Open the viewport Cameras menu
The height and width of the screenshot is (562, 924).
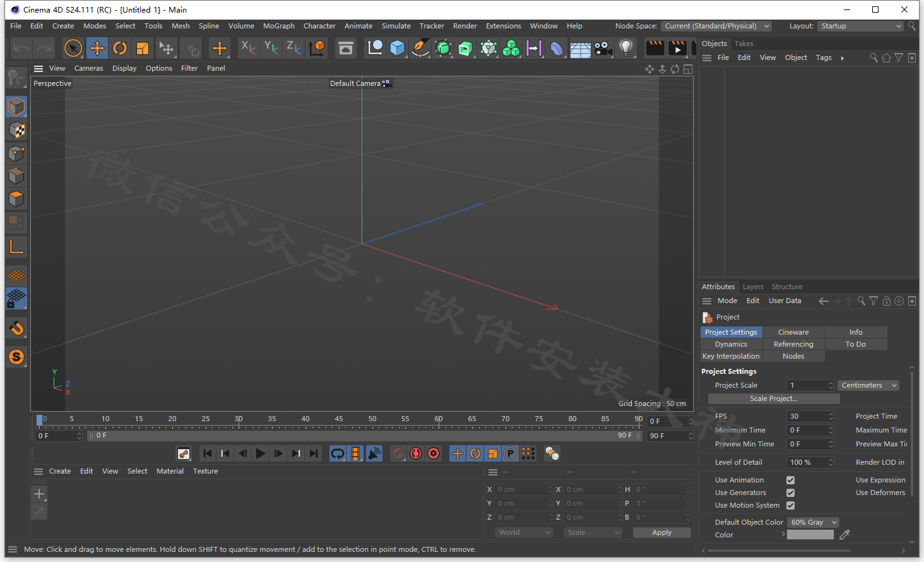(x=89, y=68)
